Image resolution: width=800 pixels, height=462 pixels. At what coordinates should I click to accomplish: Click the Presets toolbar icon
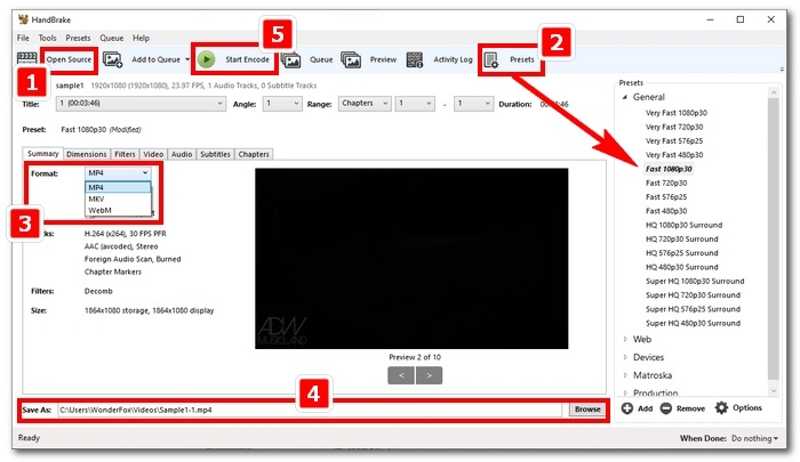491,60
